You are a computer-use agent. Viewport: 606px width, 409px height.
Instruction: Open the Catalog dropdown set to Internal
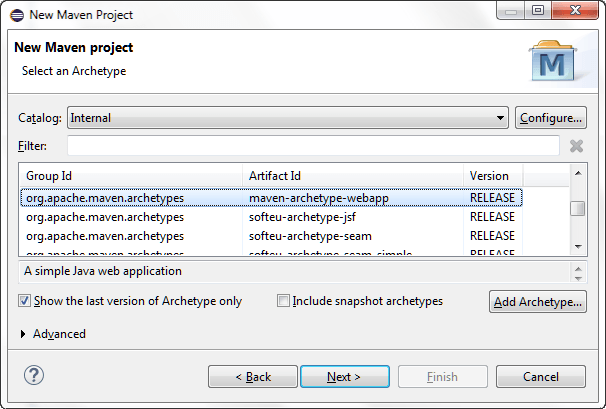tap(288, 118)
